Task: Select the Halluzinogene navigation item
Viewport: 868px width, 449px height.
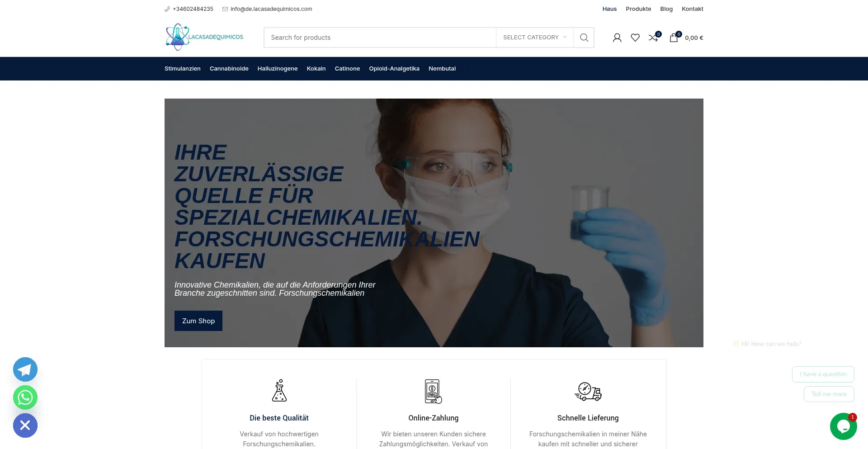Action: 277,68
